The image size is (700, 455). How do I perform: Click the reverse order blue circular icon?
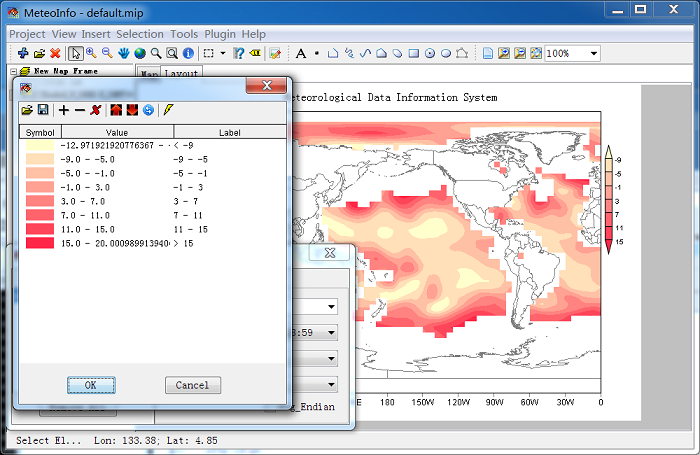(148, 110)
